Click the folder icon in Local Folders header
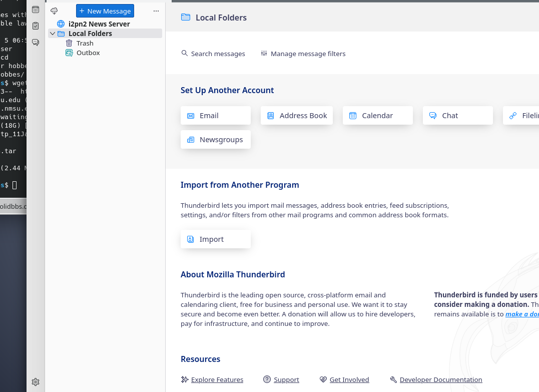This screenshot has height=392, width=539. pyautogui.click(x=186, y=17)
